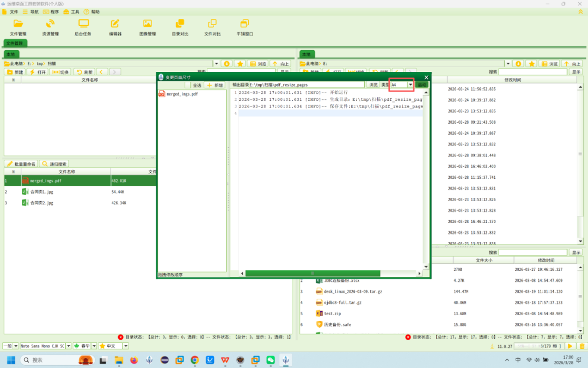Click the left pane 切换 button
This screenshot has width=588, height=368.
pyautogui.click(x=60, y=72)
